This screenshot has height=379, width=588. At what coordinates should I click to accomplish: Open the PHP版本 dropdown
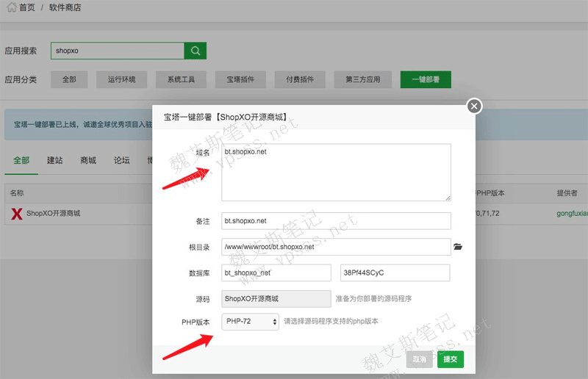(x=251, y=322)
